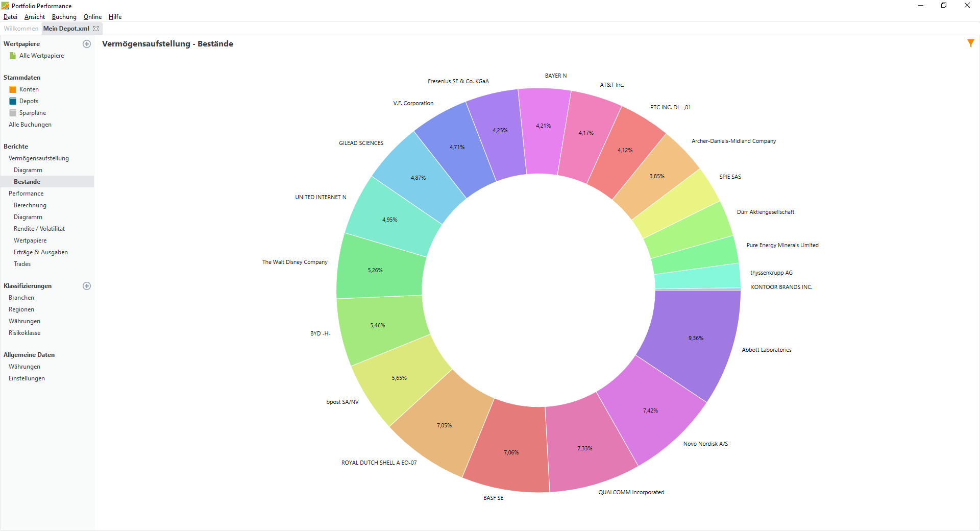This screenshot has height=531, width=980.
Task: Open Rendite / Volatilität view
Action: click(39, 229)
